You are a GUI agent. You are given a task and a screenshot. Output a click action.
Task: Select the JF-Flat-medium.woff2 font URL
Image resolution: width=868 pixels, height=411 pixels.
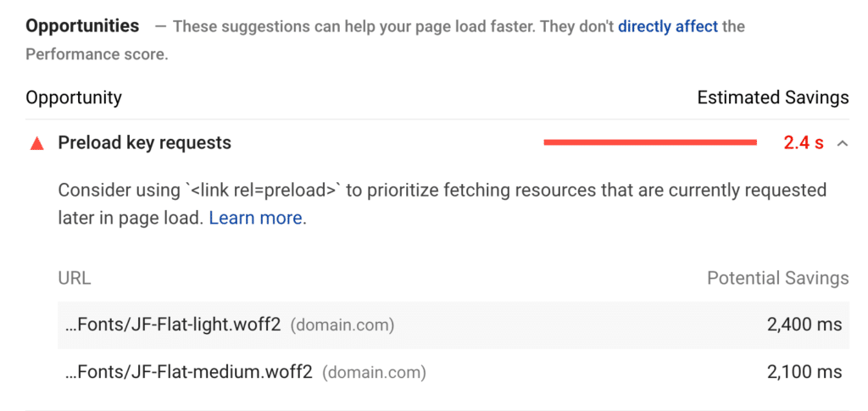point(189,371)
